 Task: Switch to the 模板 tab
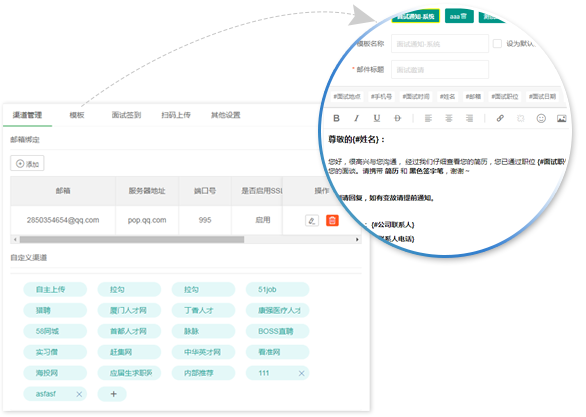pyautogui.click(x=77, y=115)
